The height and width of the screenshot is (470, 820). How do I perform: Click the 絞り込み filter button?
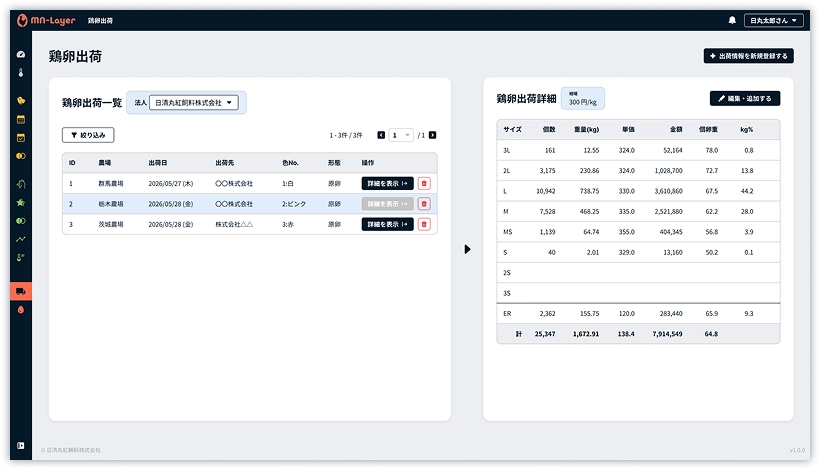click(x=88, y=134)
